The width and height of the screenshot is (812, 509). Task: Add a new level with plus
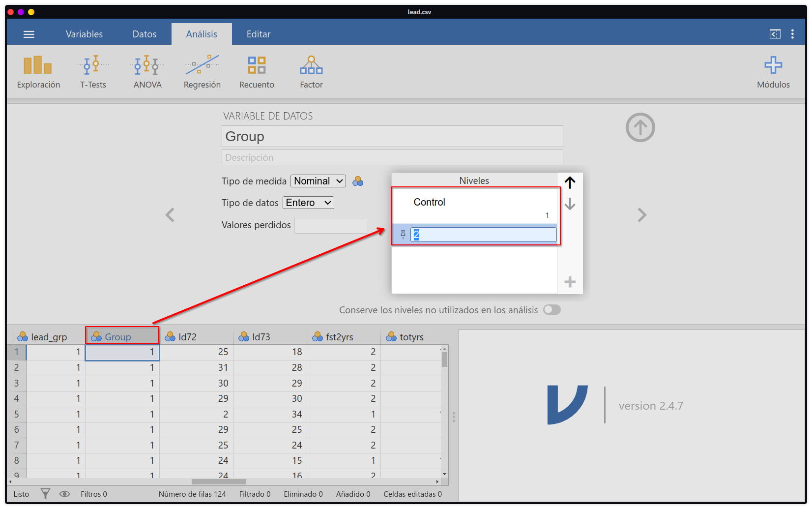click(x=570, y=282)
